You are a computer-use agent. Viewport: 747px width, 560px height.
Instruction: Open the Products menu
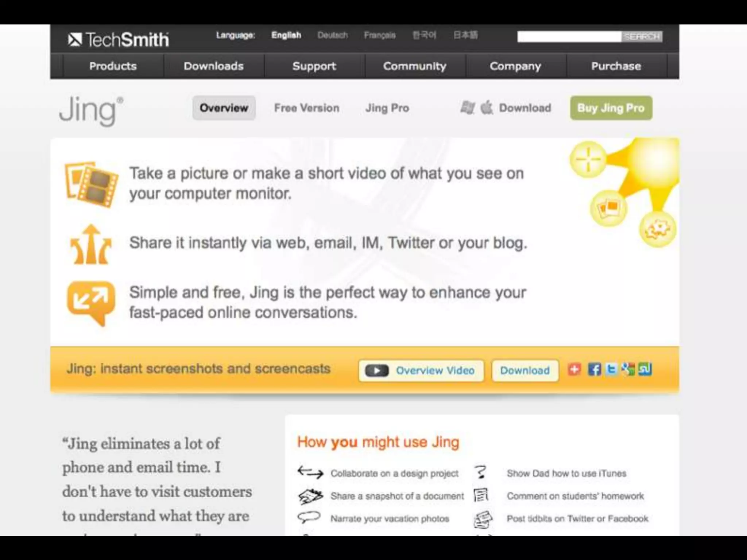(x=113, y=66)
